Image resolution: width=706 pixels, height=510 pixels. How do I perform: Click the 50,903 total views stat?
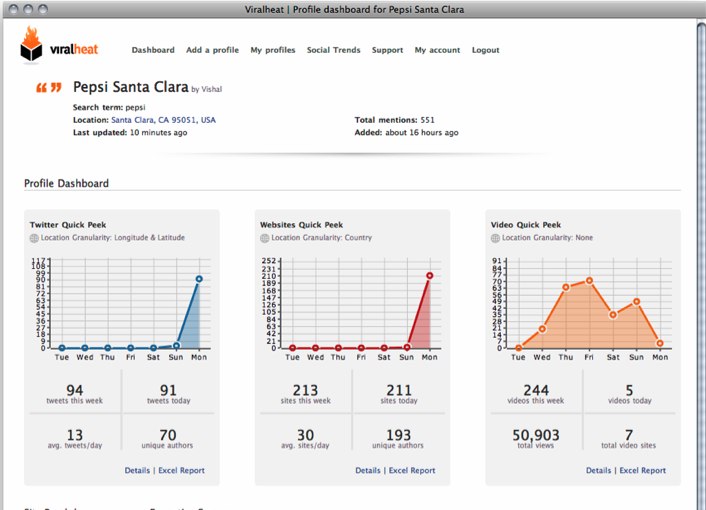coord(536,438)
